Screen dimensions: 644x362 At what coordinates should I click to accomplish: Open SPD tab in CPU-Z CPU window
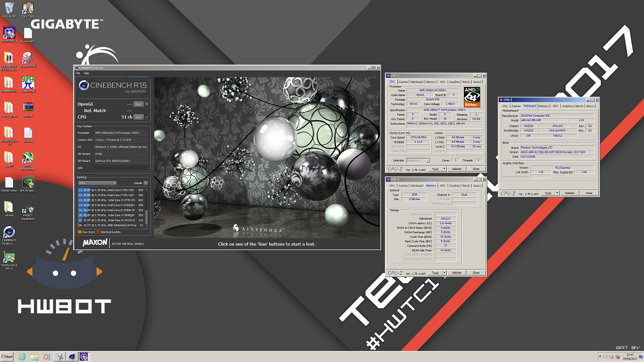click(x=442, y=82)
